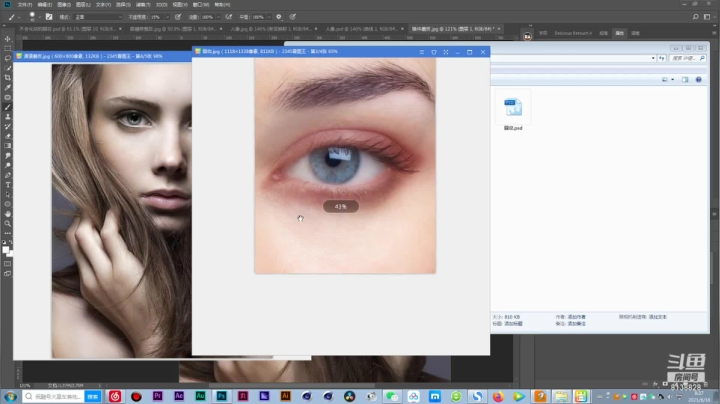Click the skin/theme icon in viewer title bar

tap(434, 52)
